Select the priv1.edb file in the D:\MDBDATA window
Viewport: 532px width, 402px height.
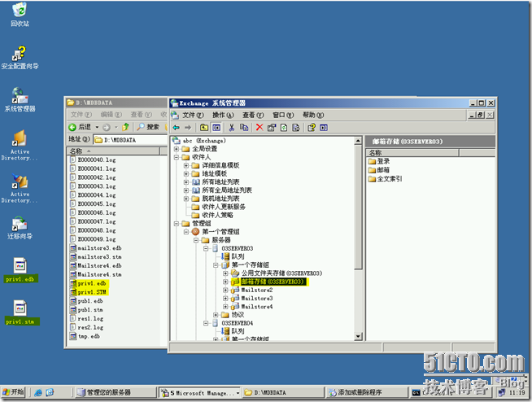tap(88, 283)
